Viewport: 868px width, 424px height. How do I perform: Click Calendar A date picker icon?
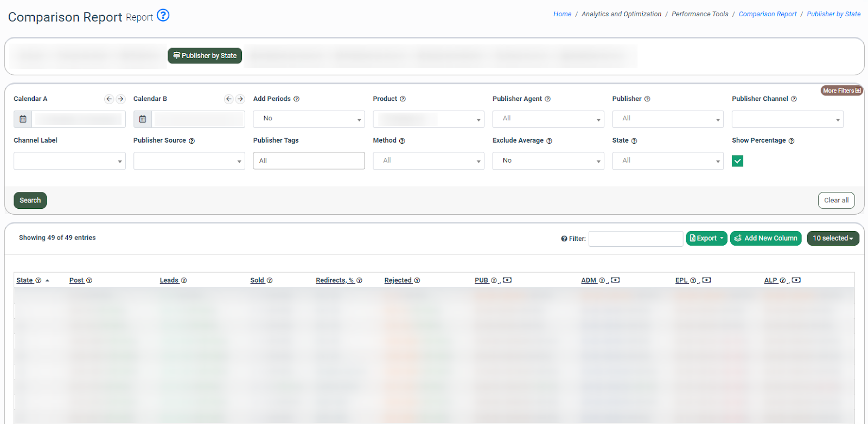click(x=23, y=119)
